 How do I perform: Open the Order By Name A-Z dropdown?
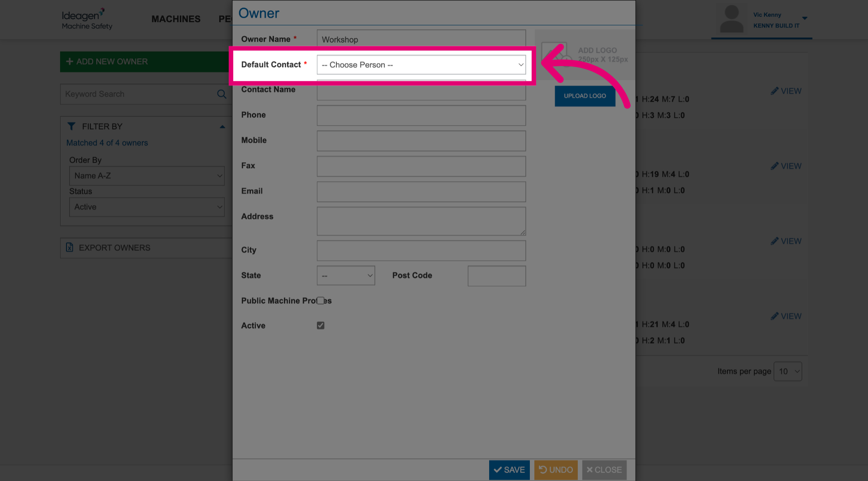pyautogui.click(x=146, y=175)
